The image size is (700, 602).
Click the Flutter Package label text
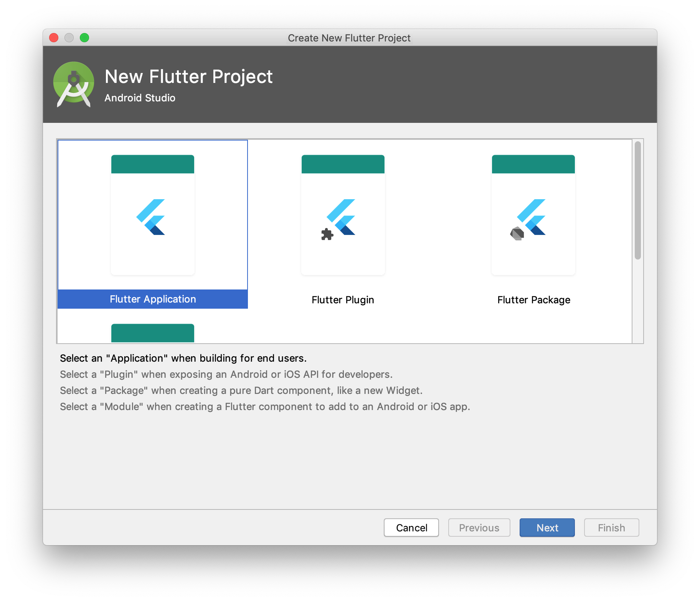533,300
